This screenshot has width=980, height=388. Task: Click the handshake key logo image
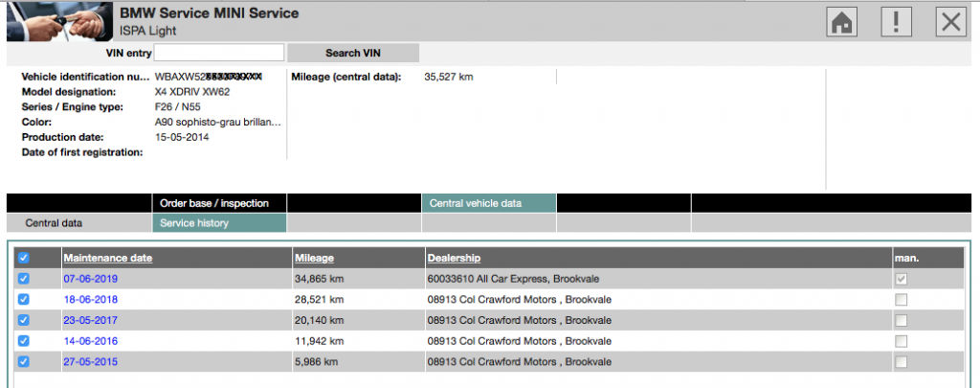(58, 21)
